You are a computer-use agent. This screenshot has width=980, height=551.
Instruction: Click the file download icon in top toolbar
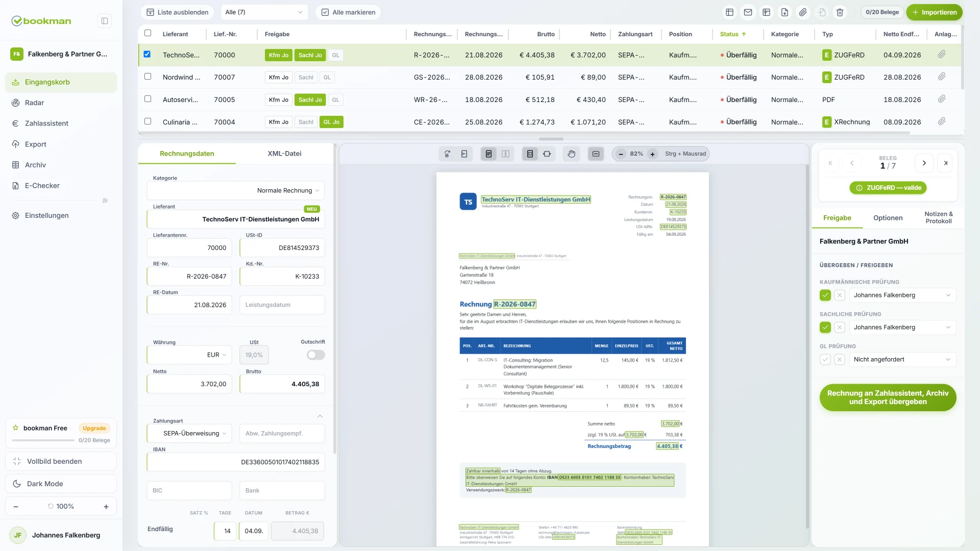(x=785, y=12)
